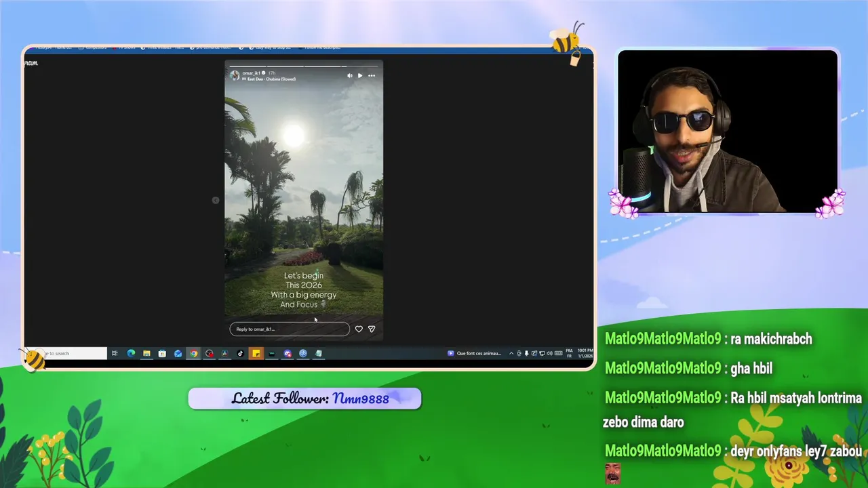
Task: Share the story via paper plane icon
Action: point(372,329)
